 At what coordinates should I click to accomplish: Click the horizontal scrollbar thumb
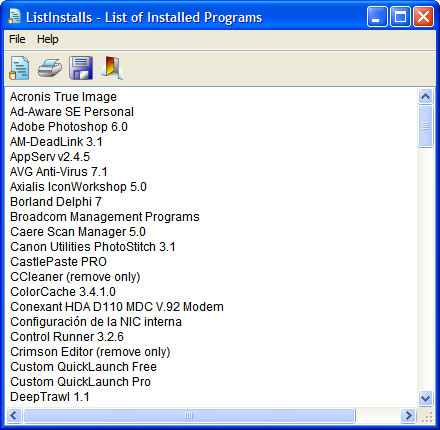[x=189, y=416]
